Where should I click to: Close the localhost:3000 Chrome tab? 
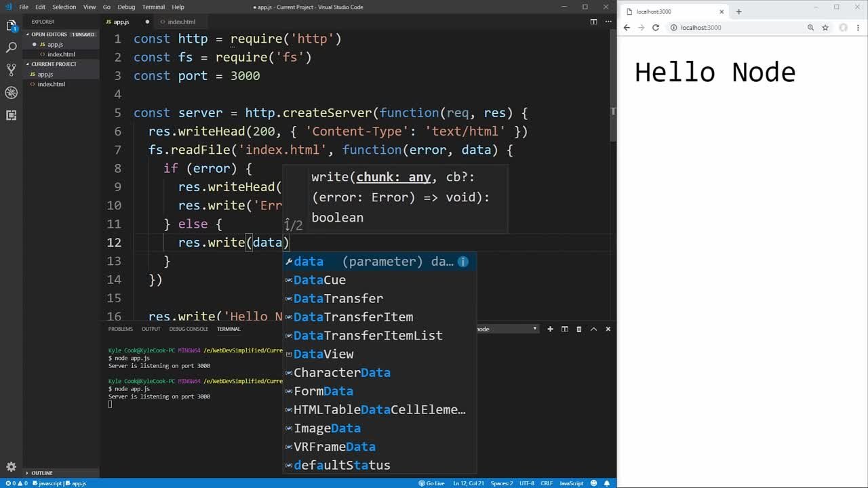722,12
